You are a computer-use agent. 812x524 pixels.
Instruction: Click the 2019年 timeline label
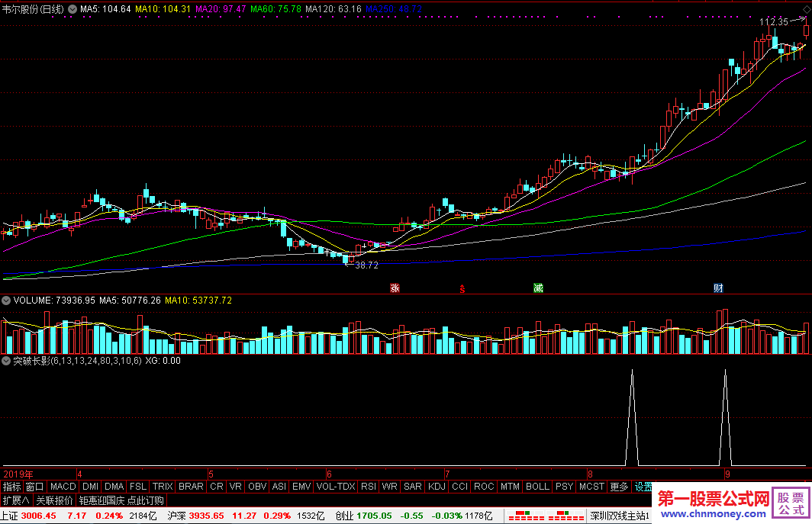click(x=18, y=474)
